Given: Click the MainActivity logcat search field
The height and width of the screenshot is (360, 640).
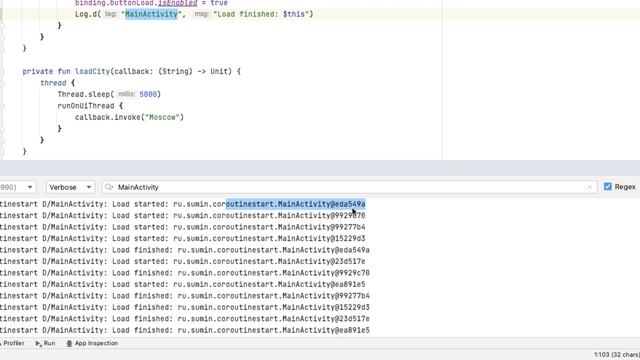Looking at the screenshot, I should pos(349,187).
